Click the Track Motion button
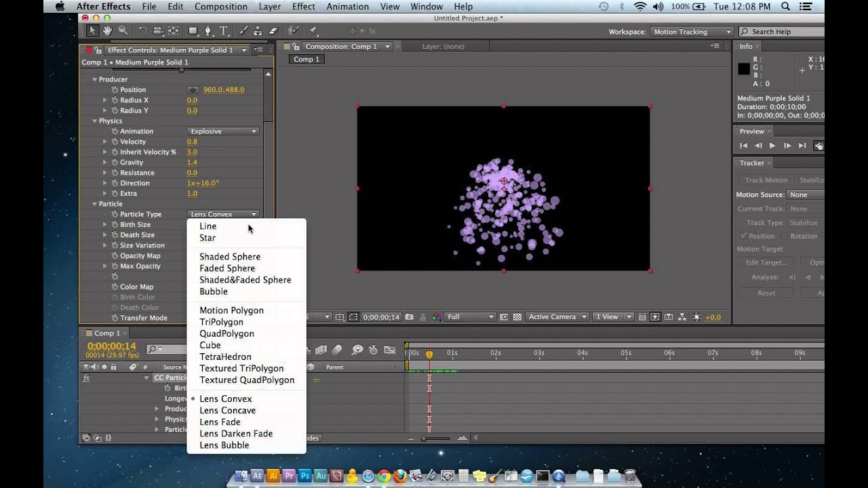868x488 pixels. coord(766,180)
